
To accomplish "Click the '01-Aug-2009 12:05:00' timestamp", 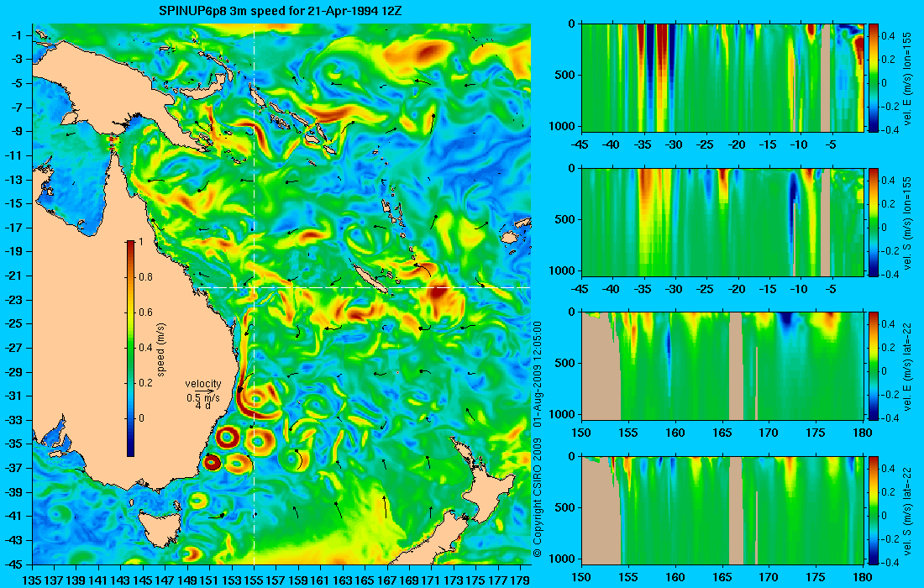I will click(537, 374).
